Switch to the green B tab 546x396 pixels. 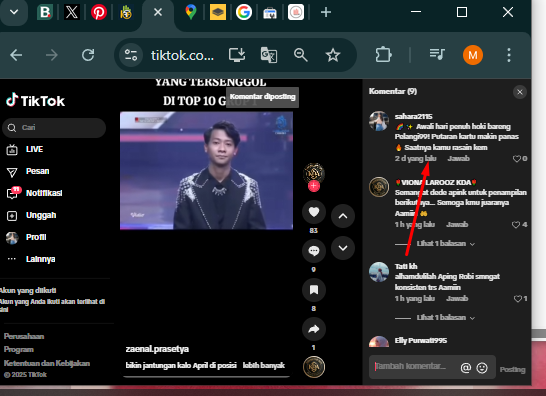pos(45,13)
